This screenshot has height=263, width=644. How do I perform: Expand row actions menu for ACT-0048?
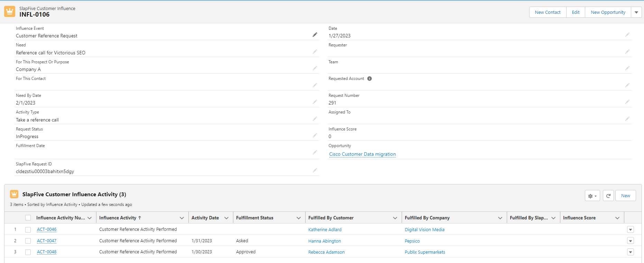630,252
